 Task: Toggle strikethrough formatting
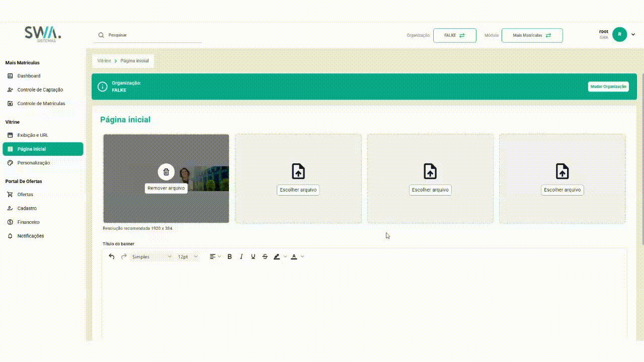click(x=265, y=256)
